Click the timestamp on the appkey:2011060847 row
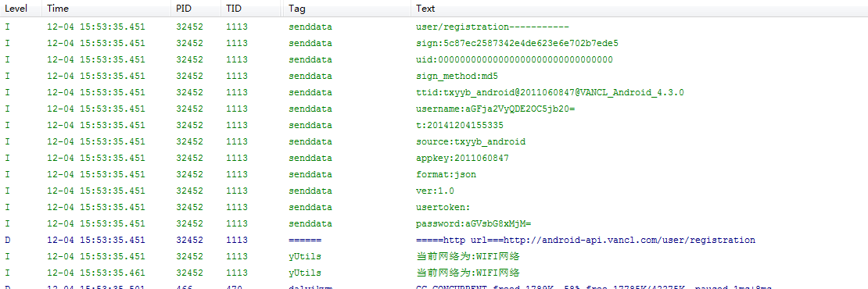Screen dimensions: 868x289 tap(96, 158)
